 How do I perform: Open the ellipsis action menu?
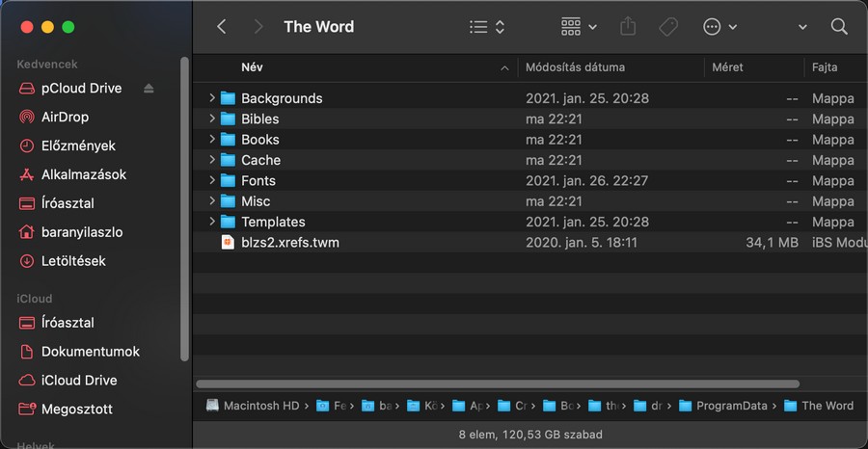tap(719, 27)
